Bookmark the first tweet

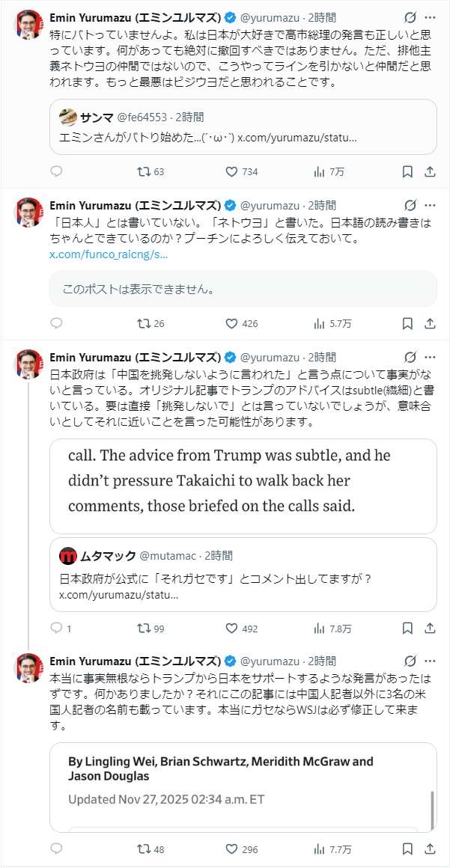(407, 171)
